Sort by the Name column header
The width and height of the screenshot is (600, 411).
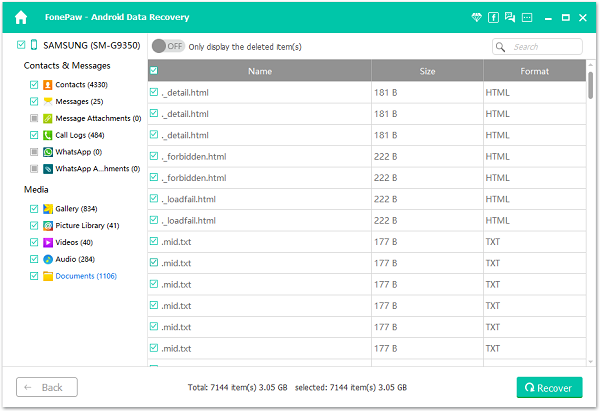coord(260,71)
